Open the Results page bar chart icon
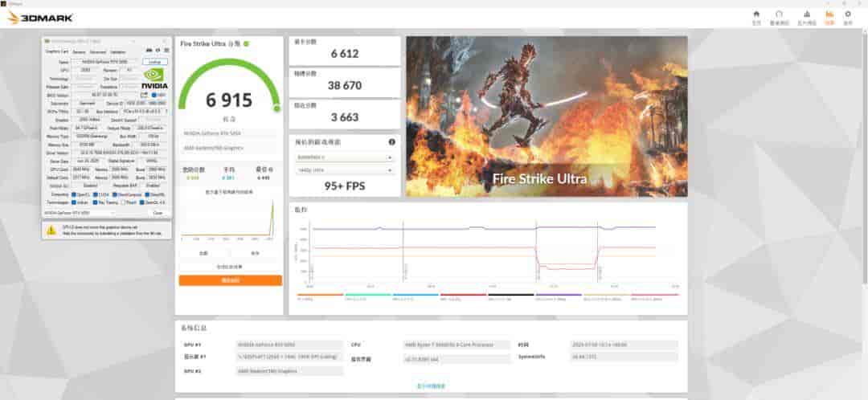The image size is (868, 400). point(829,14)
